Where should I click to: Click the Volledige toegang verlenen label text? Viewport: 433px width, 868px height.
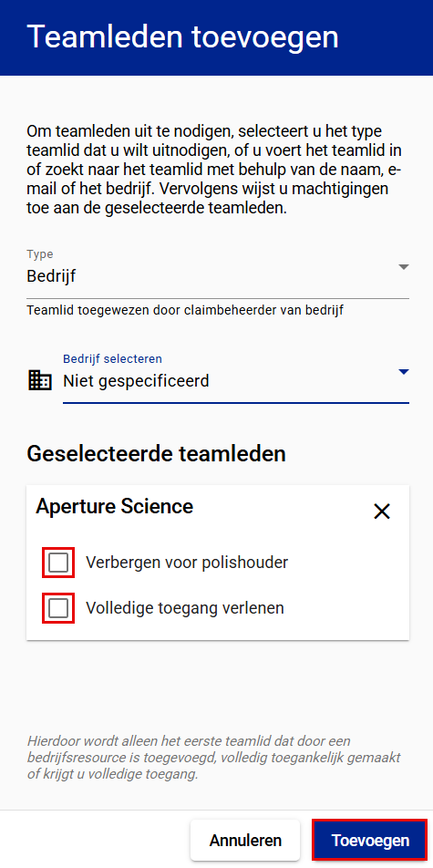point(185,608)
